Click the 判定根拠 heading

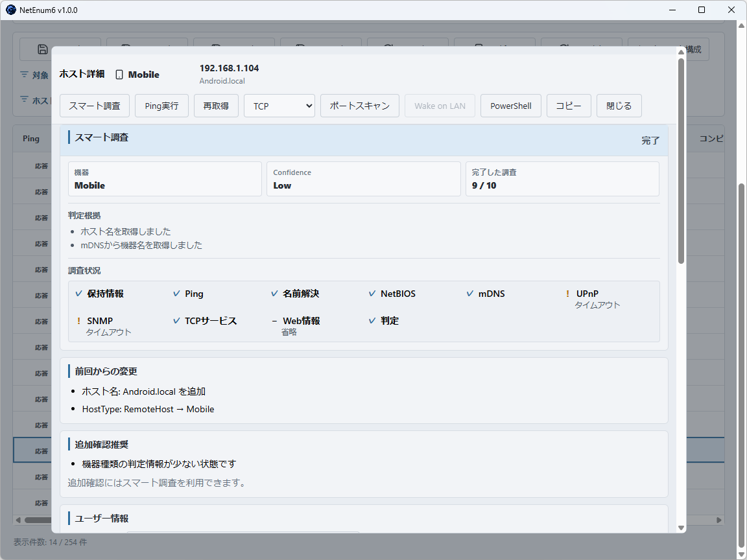[84, 216]
